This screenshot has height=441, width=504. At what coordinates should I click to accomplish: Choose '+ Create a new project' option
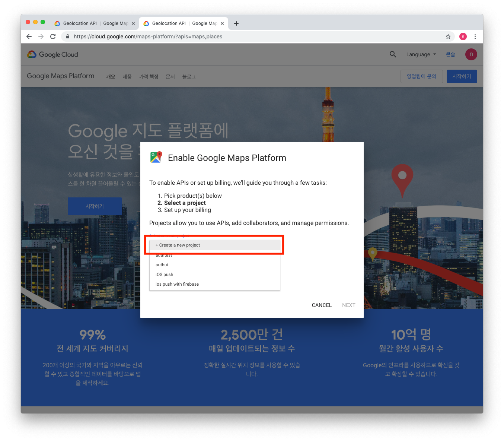click(x=215, y=245)
